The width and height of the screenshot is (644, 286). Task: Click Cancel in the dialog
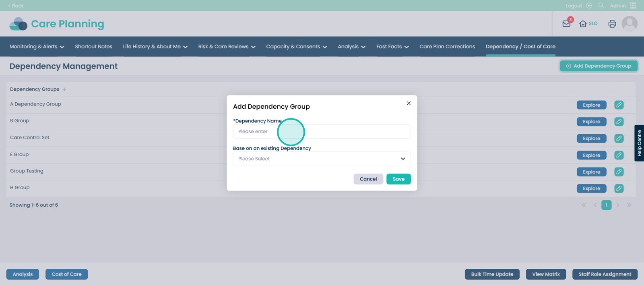[x=368, y=179]
